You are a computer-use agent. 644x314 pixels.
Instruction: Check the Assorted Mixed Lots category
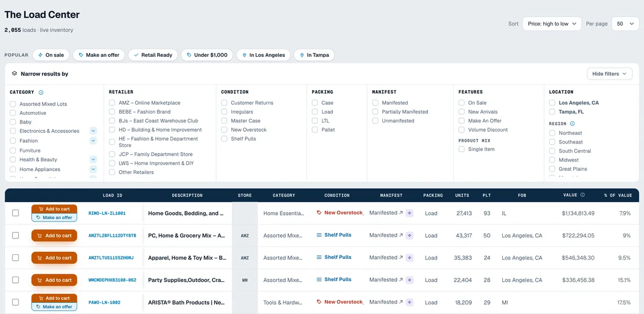(x=13, y=104)
